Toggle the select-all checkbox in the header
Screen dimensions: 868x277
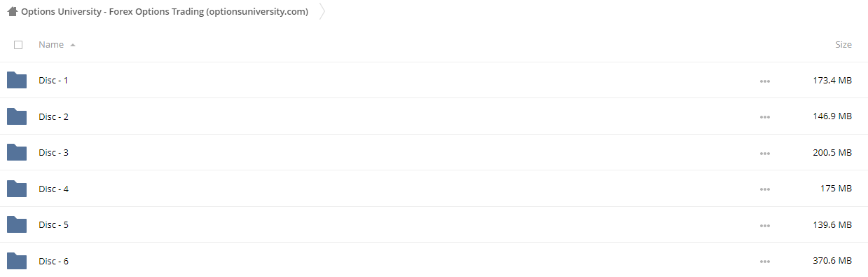[18, 44]
